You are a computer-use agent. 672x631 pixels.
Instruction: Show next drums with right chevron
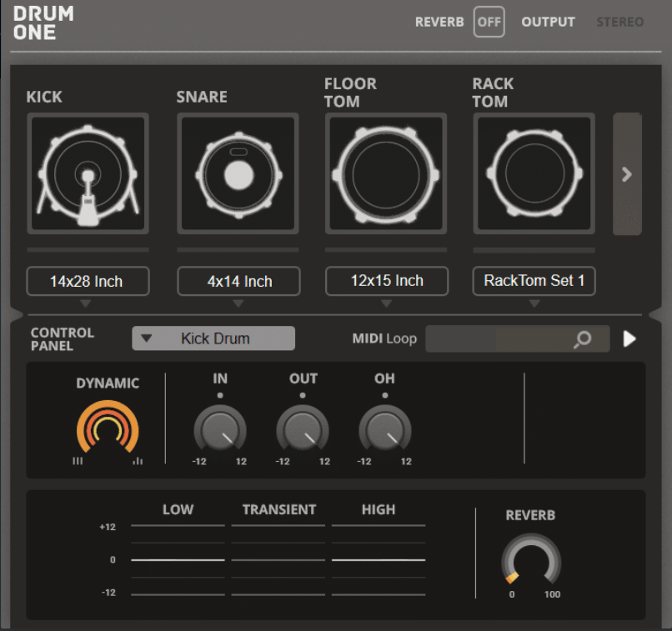(x=627, y=174)
